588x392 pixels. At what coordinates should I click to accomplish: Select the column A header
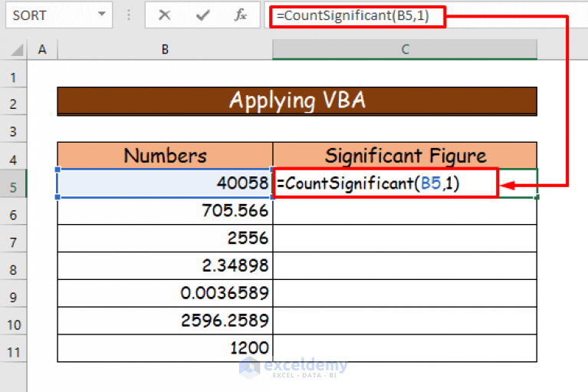point(42,50)
